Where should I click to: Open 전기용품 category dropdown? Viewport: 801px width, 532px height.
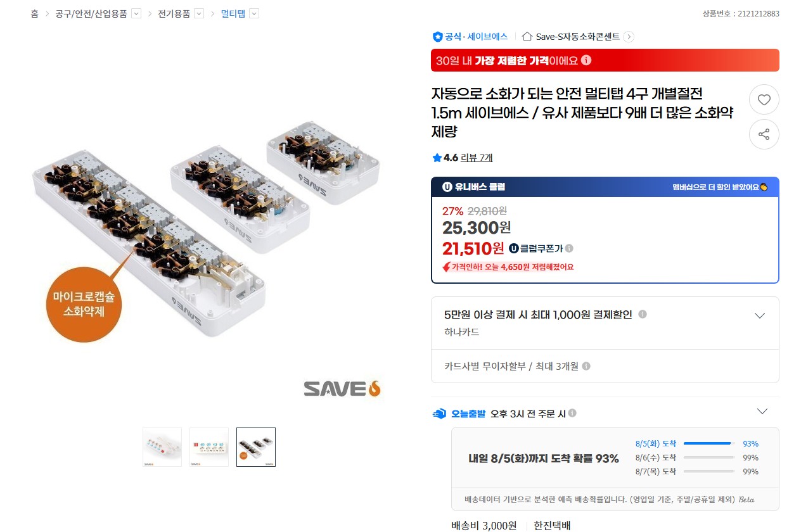coord(199,14)
